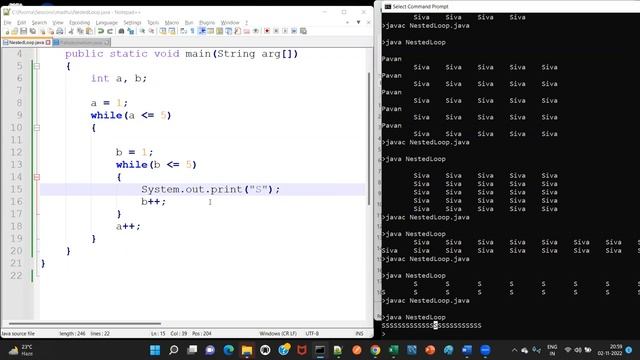Image resolution: width=640 pixels, height=360 pixels.
Task: Click the ENG IN language indicator
Action: (552, 350)
